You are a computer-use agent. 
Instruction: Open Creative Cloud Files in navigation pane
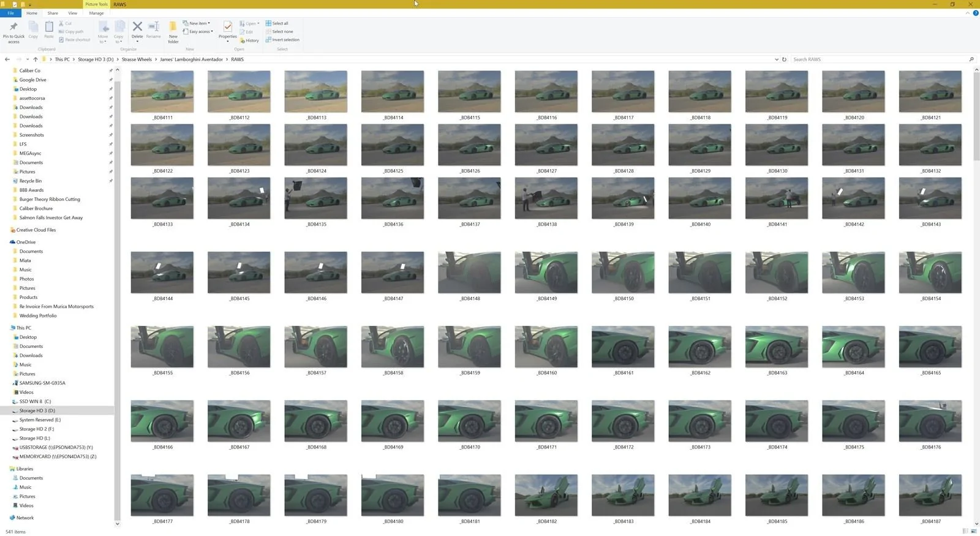point(36,230)
